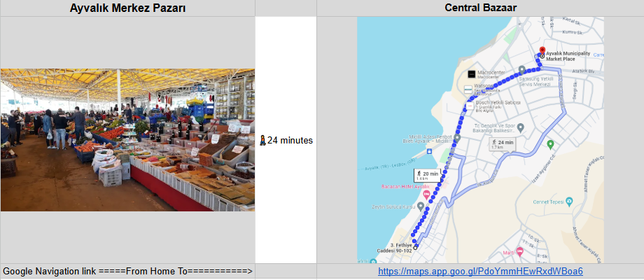Select the Zeytin Sürücü Kursu gray pin
Viewport: 644px width, 280px height.
point(421,206)
